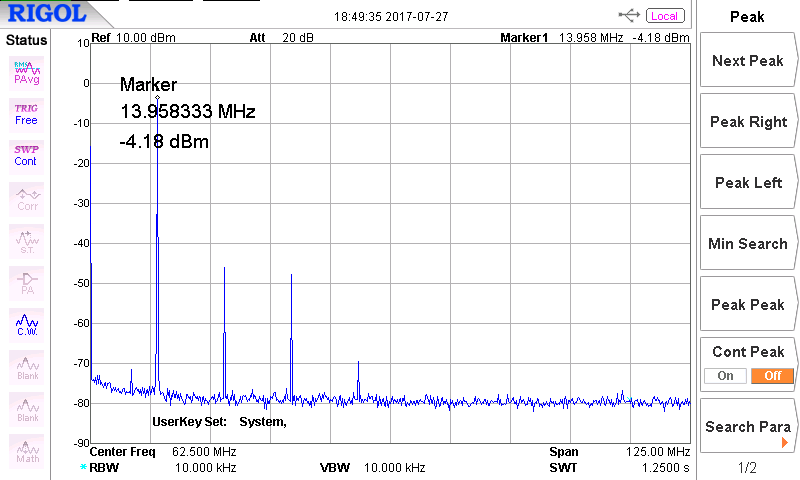Select the S.T. status icon
This screenshot has height=480, width=800.
point(27,241)
